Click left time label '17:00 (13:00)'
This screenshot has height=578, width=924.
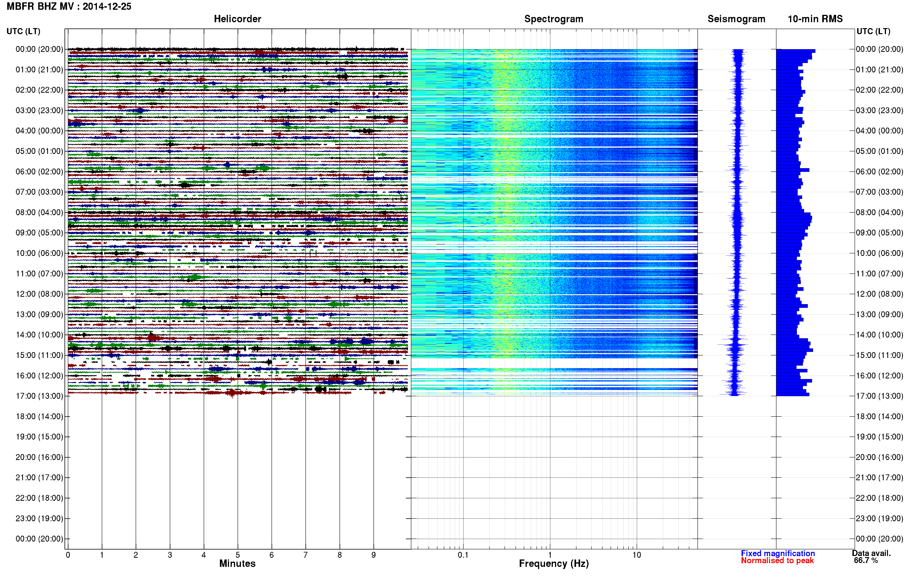coord(39,396)
